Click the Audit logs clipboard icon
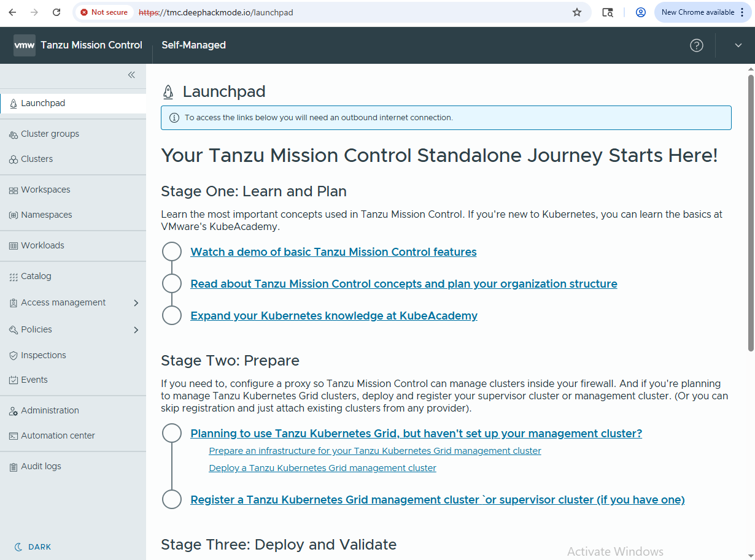755x560 pixels. tap(14, 467)
